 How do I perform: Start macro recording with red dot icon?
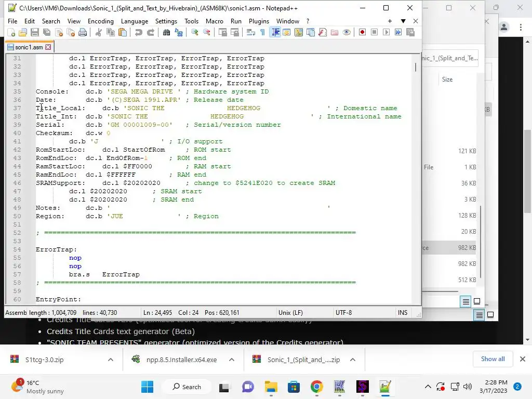[362, 32]
